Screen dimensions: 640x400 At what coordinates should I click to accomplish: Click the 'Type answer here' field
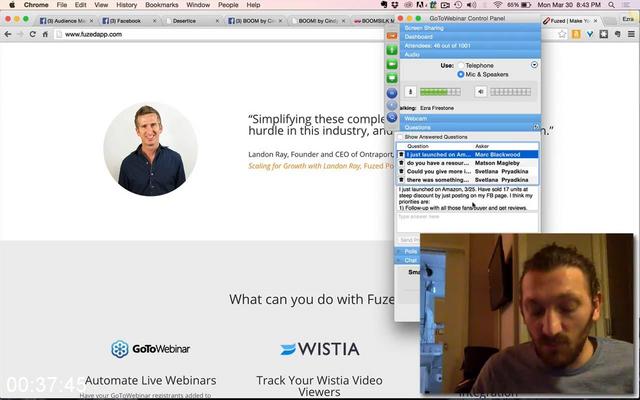point(467,223)
